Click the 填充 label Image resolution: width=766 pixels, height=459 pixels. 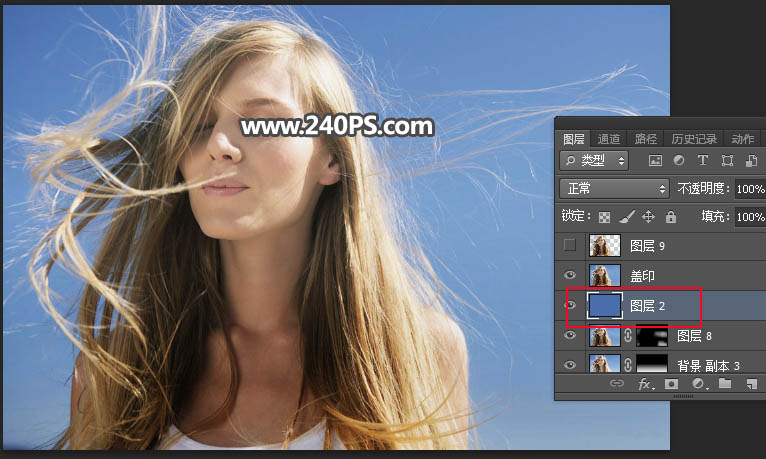(715, 216)
